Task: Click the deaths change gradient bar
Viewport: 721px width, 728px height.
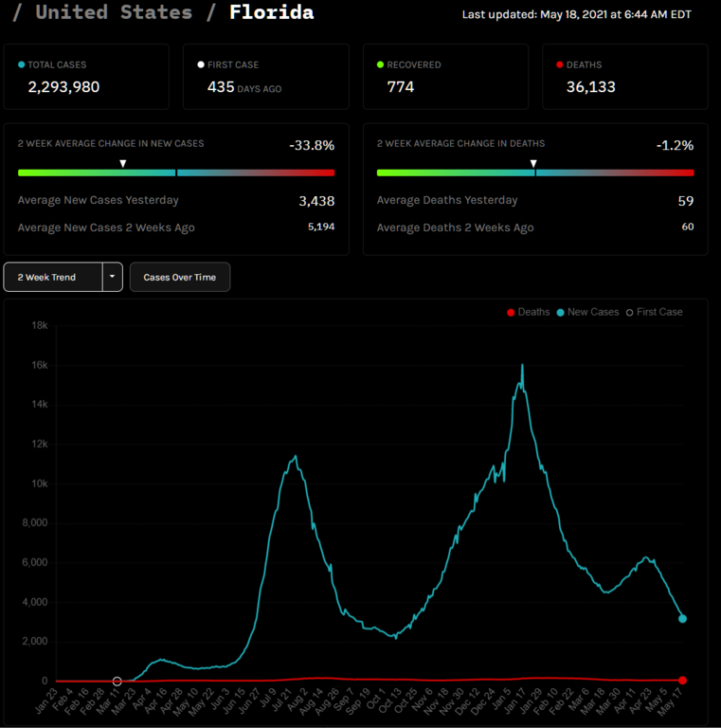Action: coord(535,173)
